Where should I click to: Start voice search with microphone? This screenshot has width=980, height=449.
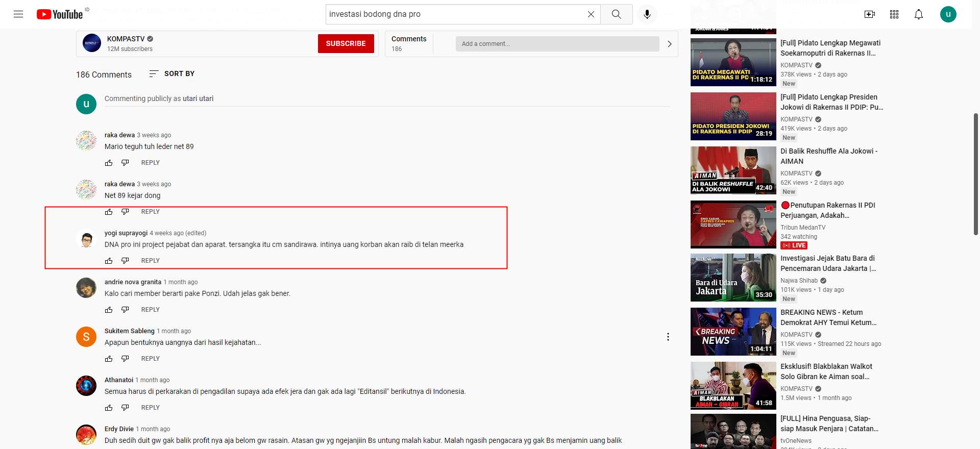point(647,14)
